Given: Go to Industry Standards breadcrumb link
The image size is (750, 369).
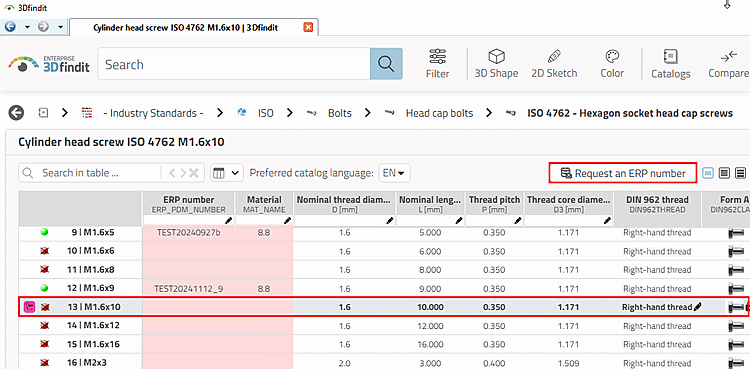Looking at the screenshot, I should point(154,113).
